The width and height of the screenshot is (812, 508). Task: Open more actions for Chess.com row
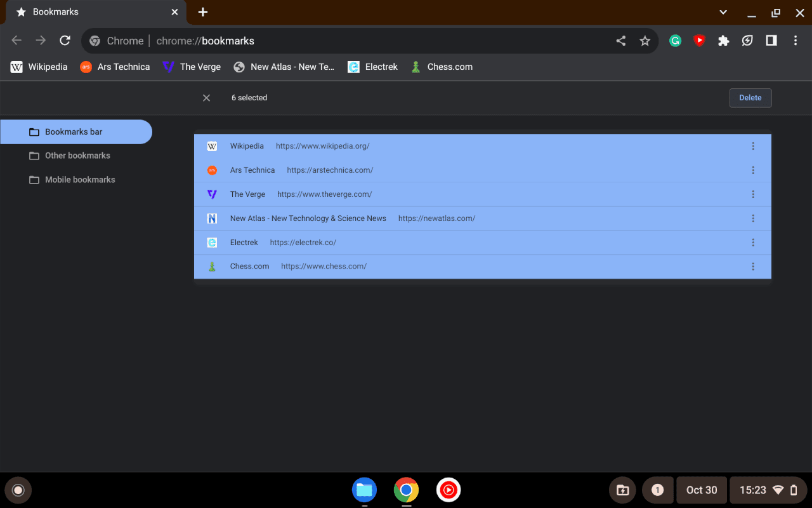pos(753,267)
